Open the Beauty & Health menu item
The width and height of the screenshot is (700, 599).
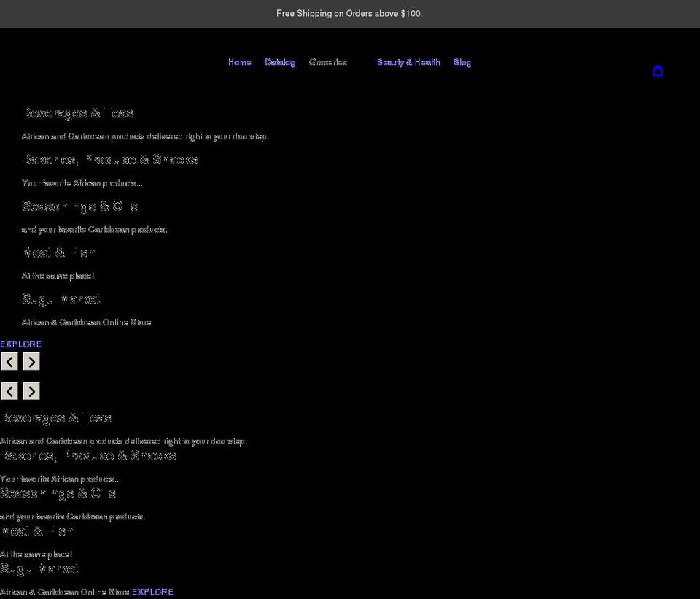[x=408, y=62]
